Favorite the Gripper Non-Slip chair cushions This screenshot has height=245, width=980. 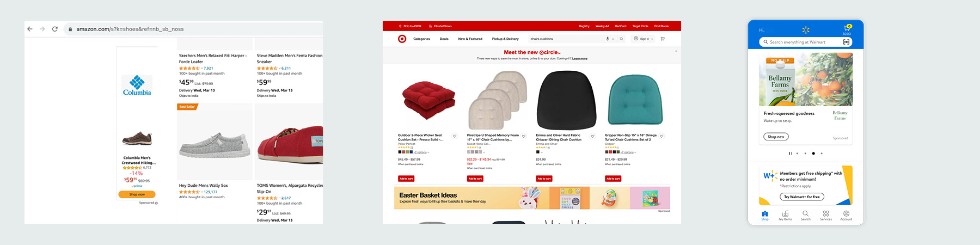pos(661,136)
